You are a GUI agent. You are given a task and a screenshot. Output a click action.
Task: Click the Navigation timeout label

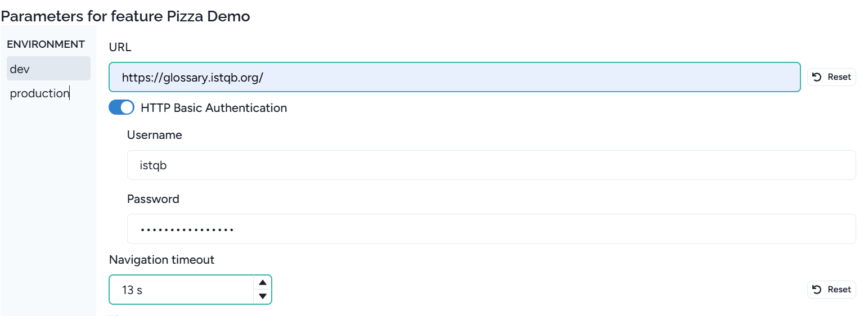point(161,260)
